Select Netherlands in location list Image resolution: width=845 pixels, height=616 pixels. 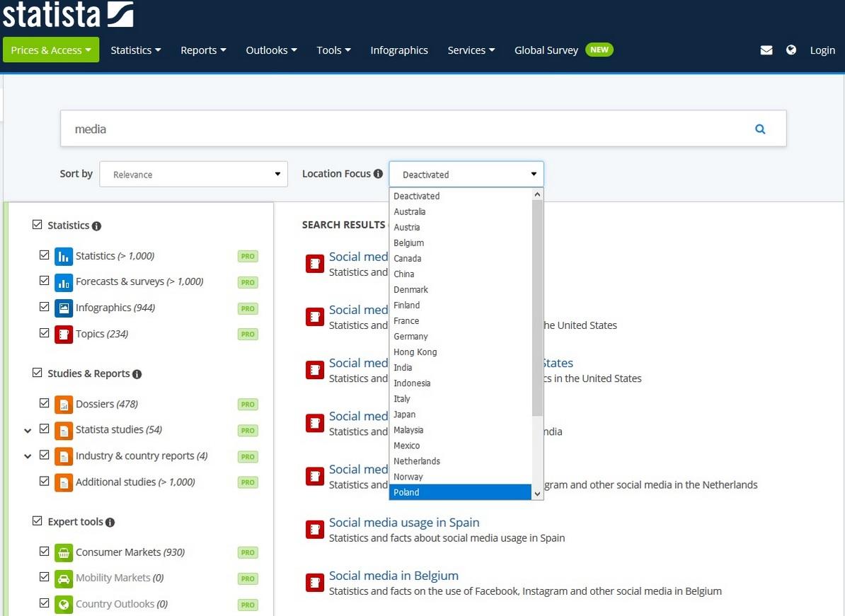(x=461, y=461)
